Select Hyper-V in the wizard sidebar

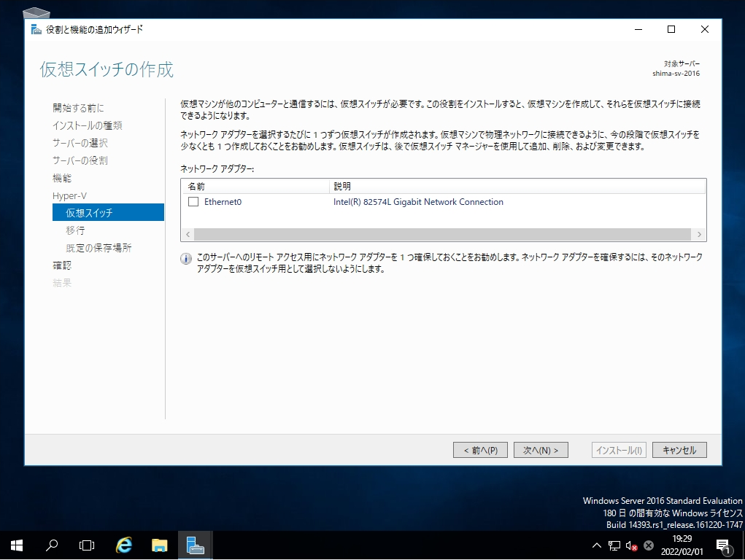(69, 195)
